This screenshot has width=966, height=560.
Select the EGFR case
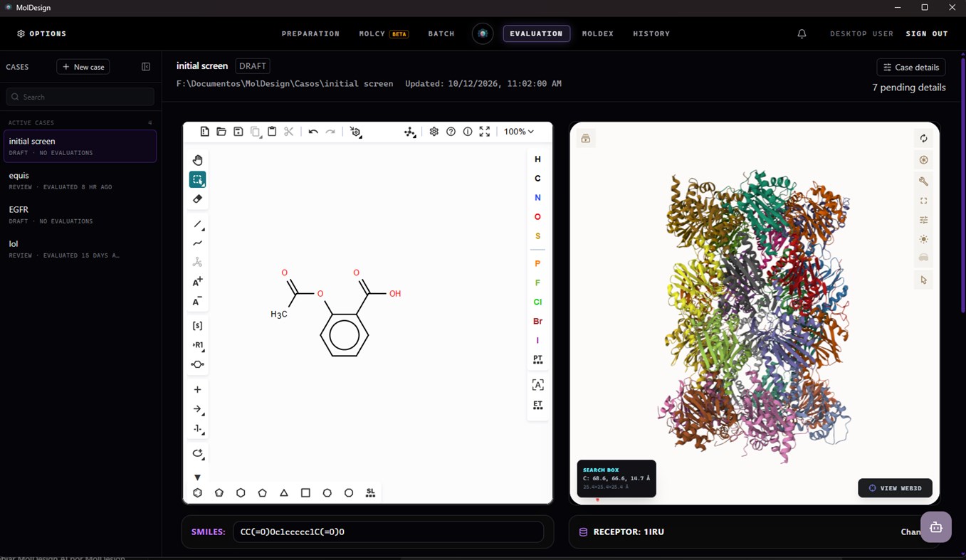pyautogui.click(x=80, y=214)
